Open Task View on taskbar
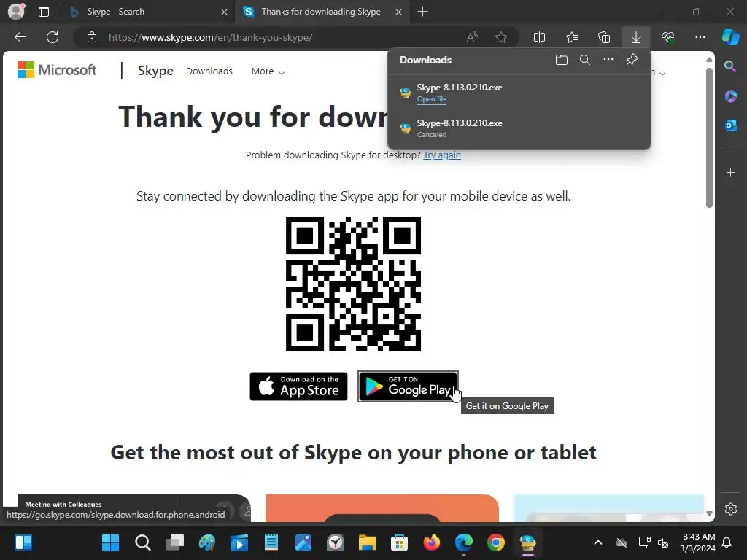The image size is (747, 560). point(175,542)
